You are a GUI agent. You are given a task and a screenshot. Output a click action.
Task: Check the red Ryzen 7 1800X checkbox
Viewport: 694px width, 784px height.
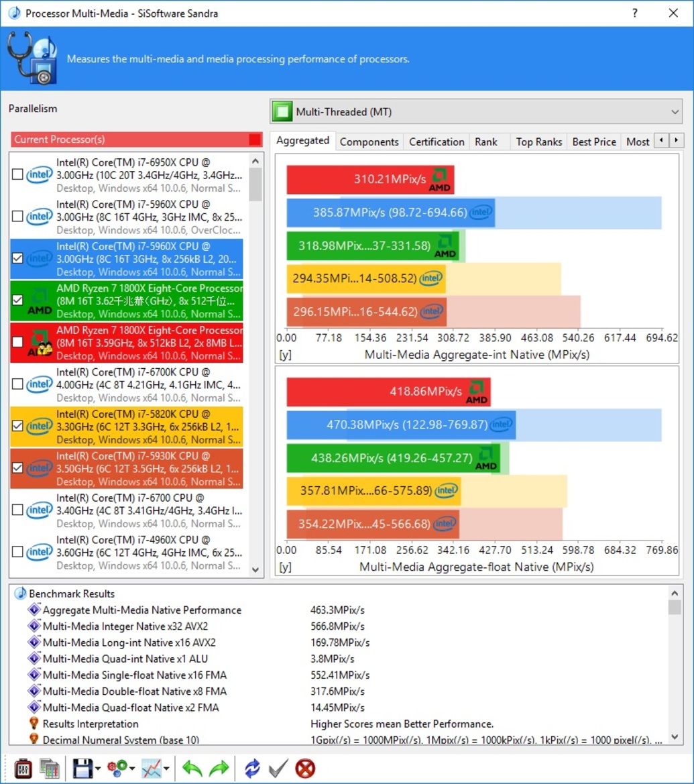coord(17,342)
